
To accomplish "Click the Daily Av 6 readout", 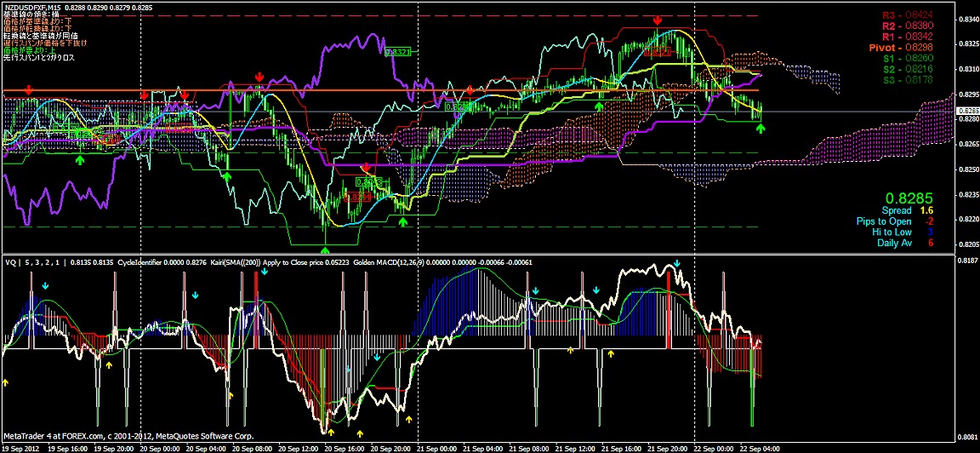I will click(x=906, y=243).
